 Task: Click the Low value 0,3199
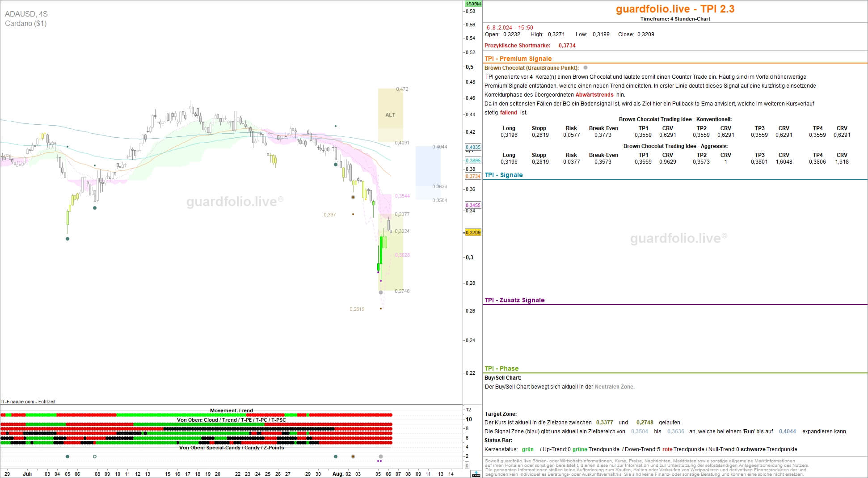(x=601, y=34)
